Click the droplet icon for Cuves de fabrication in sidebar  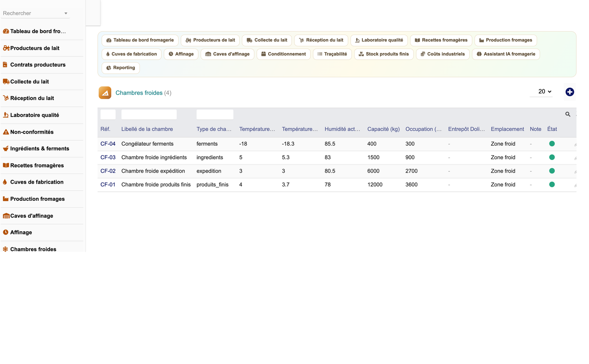(x=5, y=182)
